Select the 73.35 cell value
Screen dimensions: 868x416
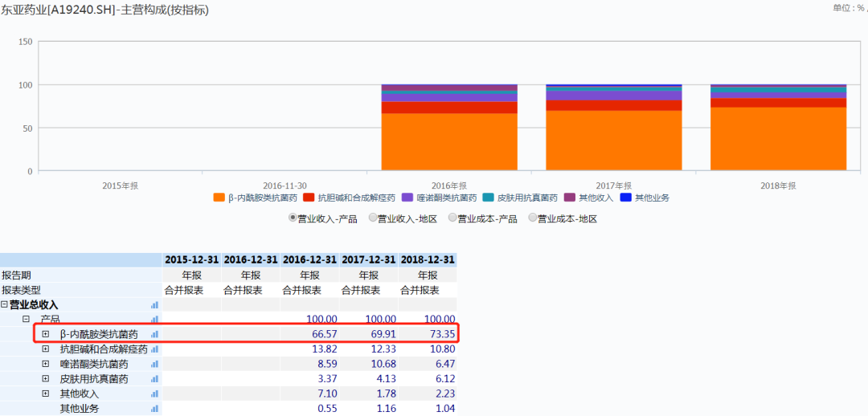click(x=440, y=334)
